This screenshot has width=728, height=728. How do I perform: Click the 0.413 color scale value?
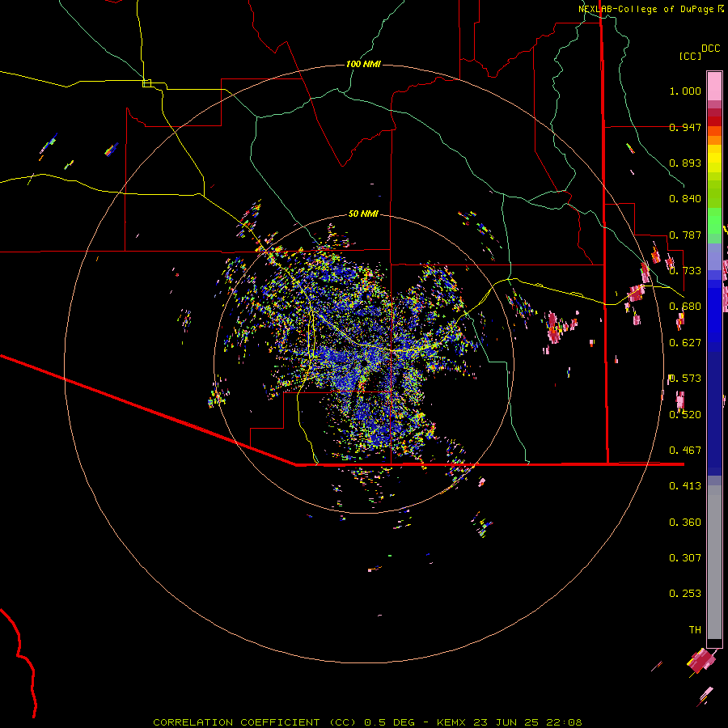pyautogui.click(x=685, y=486)
